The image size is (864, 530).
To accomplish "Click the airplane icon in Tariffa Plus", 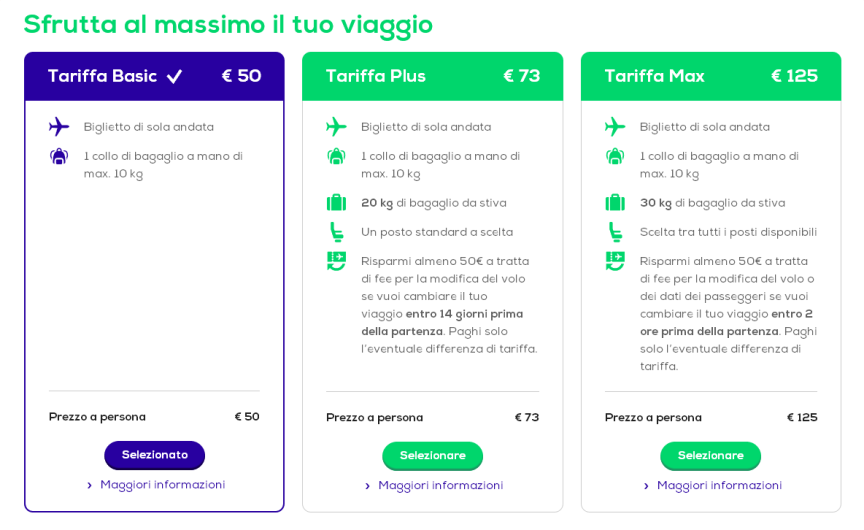I will [336, 127].
